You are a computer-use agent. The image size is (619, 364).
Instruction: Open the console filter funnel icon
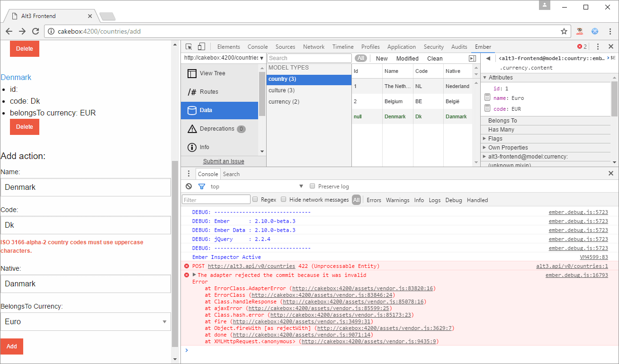coord(201,186)
